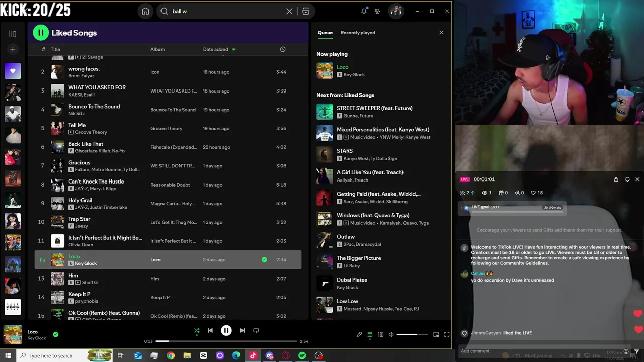Open the Spotify taskbar icon

302,355
